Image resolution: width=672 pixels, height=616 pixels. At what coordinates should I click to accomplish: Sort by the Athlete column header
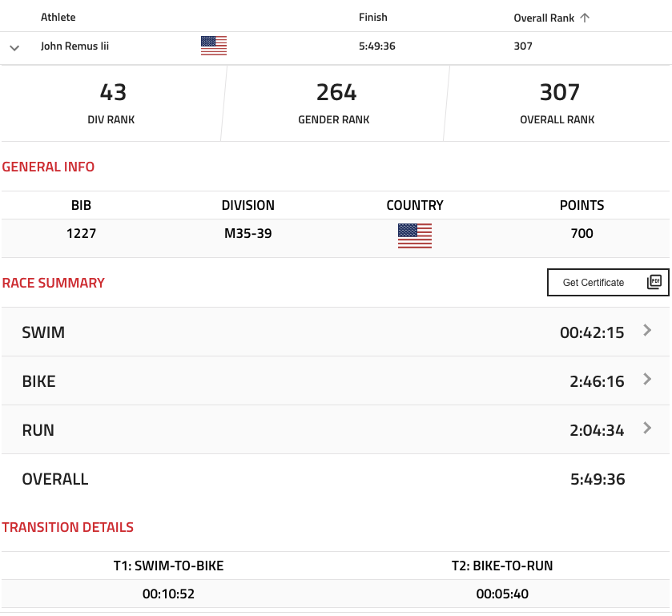[58, 17]
